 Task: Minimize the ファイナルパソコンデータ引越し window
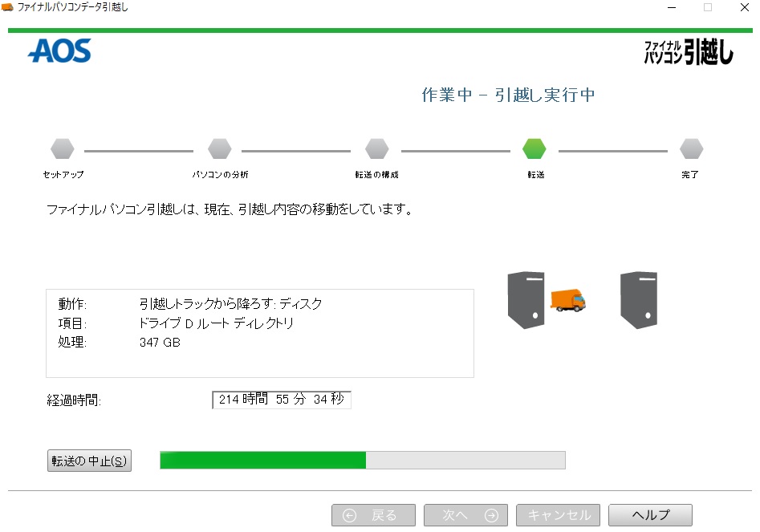[671, 7]
